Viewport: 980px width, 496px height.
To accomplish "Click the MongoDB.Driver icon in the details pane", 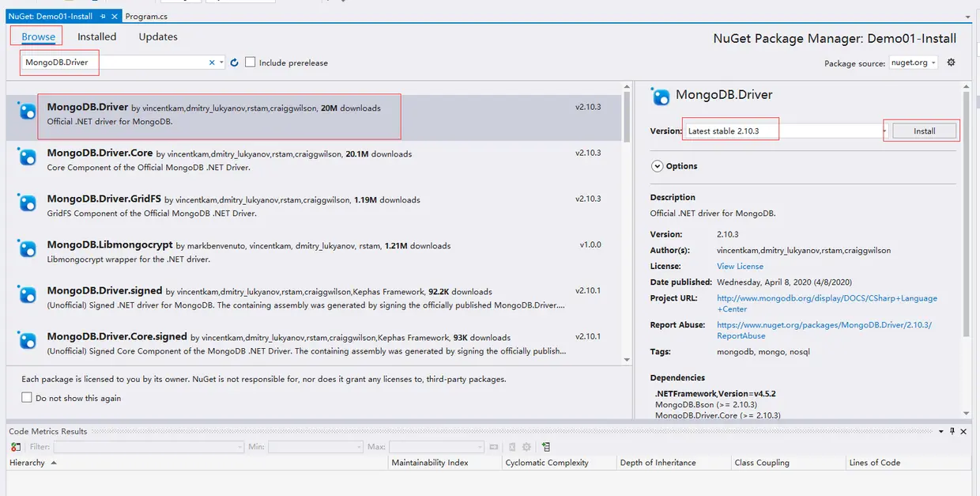I will point(660,97).
